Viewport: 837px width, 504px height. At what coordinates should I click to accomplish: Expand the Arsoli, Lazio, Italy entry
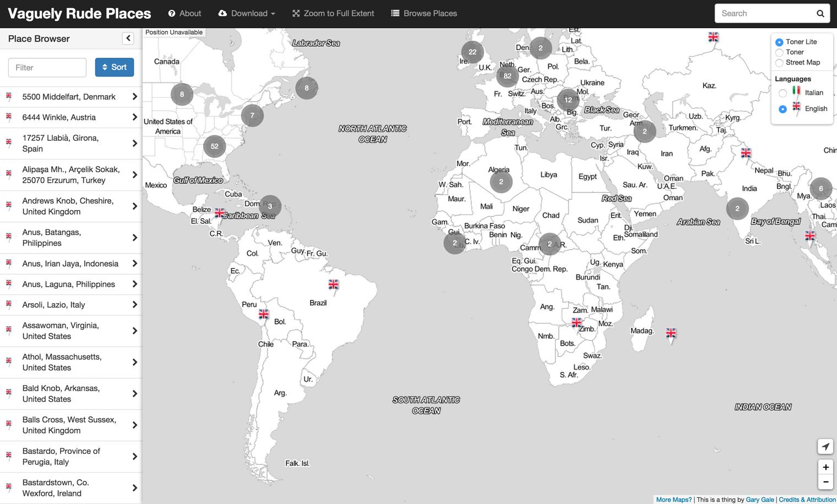point(134,304)
